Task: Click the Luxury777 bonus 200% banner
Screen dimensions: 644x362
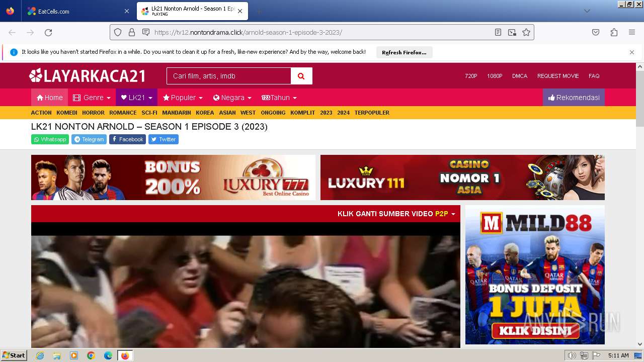Action: pos(173,177)
